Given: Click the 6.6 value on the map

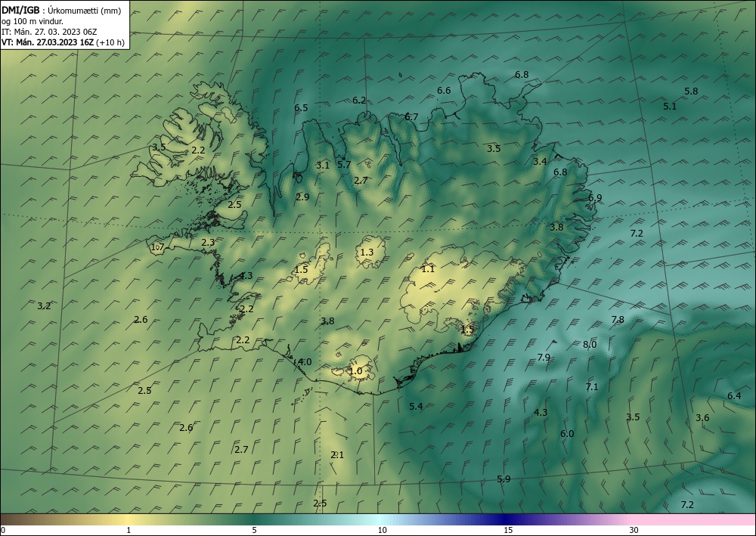Looking at the screenshot, I should click(x=444, y=91).
